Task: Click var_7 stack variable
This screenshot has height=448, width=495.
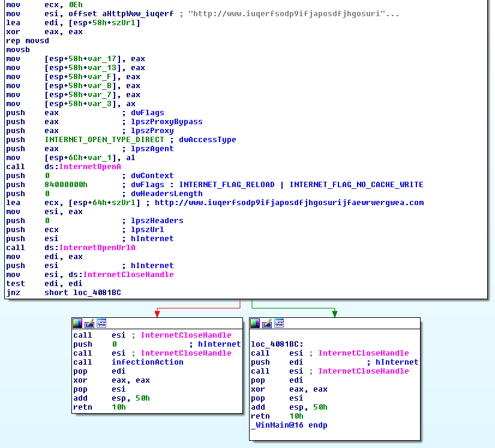Action: (100, 95)
